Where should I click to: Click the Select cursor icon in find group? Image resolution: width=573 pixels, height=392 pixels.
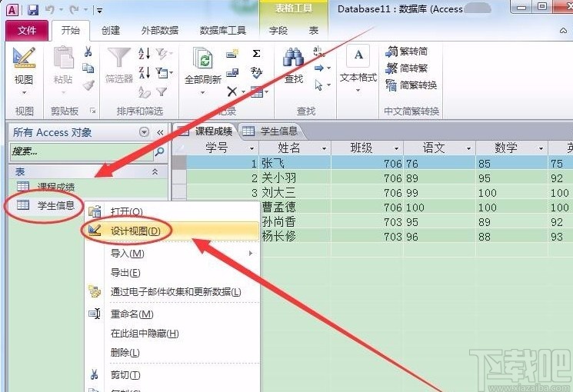point(319,85)
